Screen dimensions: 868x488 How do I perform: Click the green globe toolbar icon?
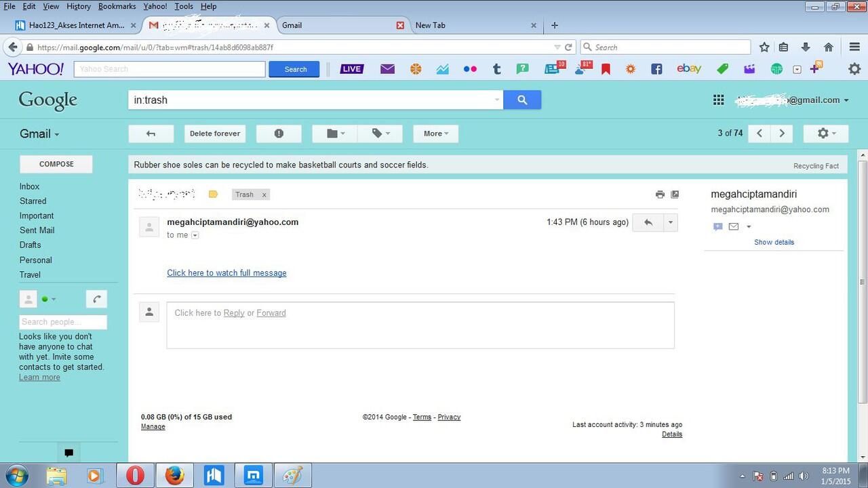776,69
